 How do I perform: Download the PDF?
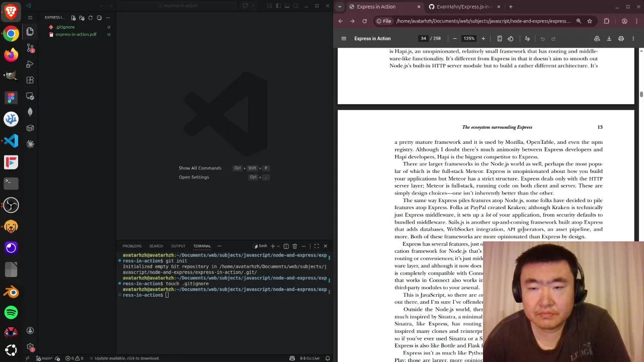point(609,39)
